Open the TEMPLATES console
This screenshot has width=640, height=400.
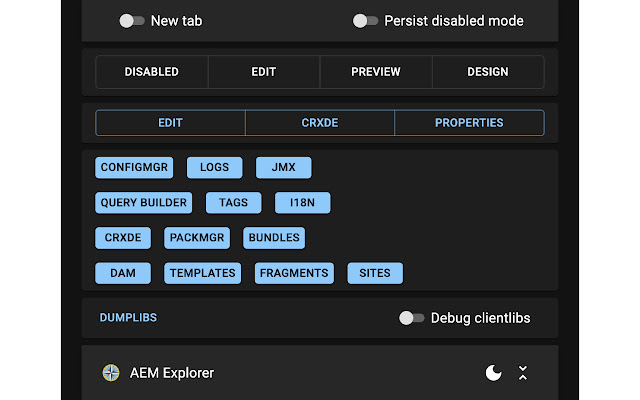coord(203,273)
